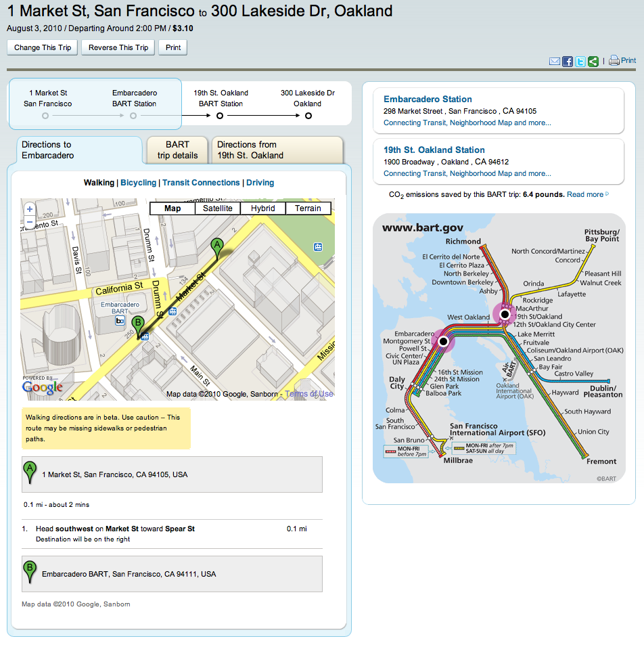Click the printer icon
Viewport: 644px width, 645px height.
614,60
